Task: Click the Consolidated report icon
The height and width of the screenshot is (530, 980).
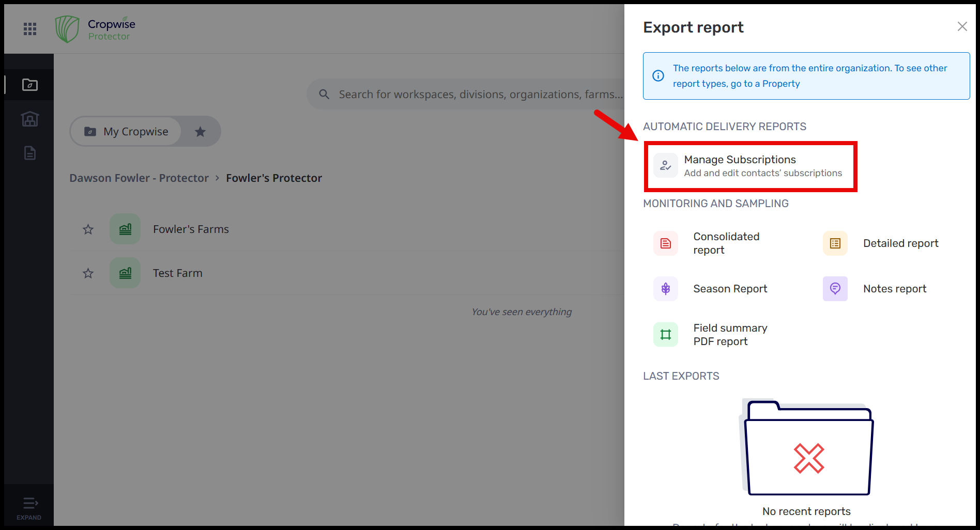Action: click(666, 243)
